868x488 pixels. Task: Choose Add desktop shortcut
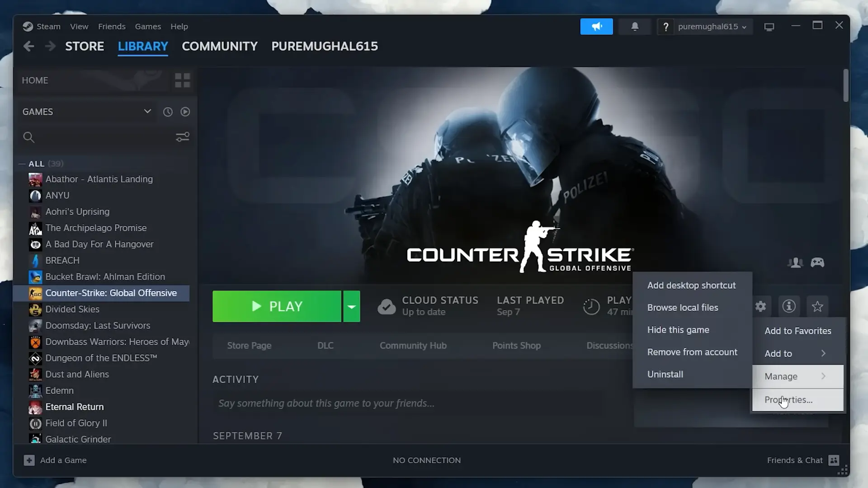(x=692, y=286)
